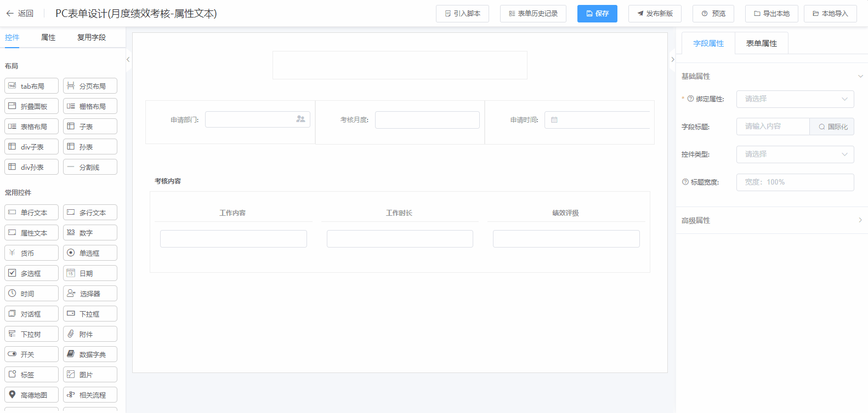The width and height of the screenshot is (868, 413).
Task: Switch to the form properties tab
Action: [x=761, y=43]
